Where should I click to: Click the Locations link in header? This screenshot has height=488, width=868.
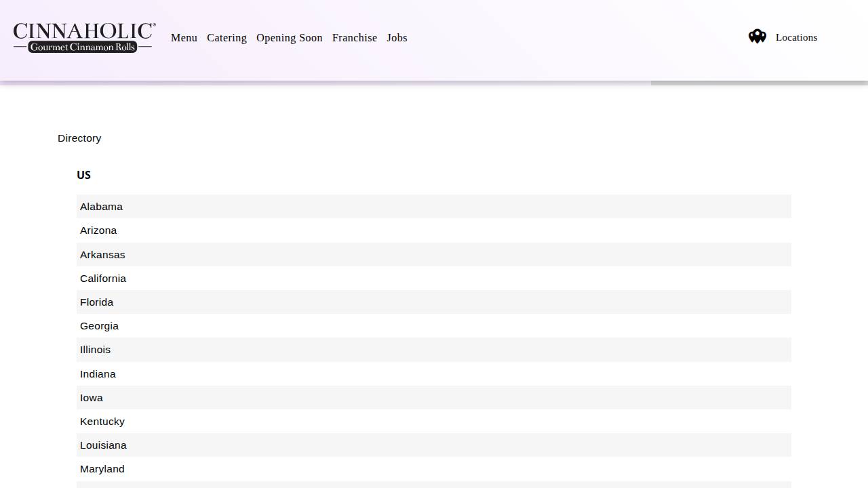tap(796, 37)
